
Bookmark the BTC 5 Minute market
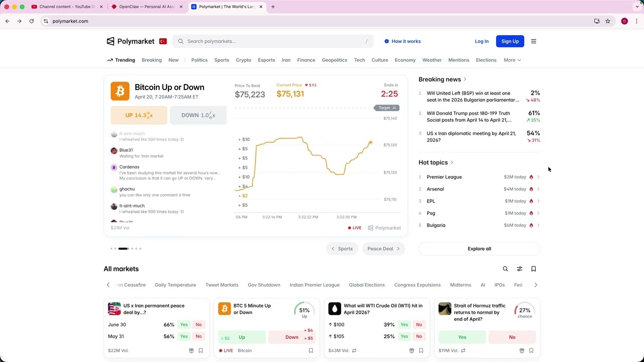[x=310, y=350]
